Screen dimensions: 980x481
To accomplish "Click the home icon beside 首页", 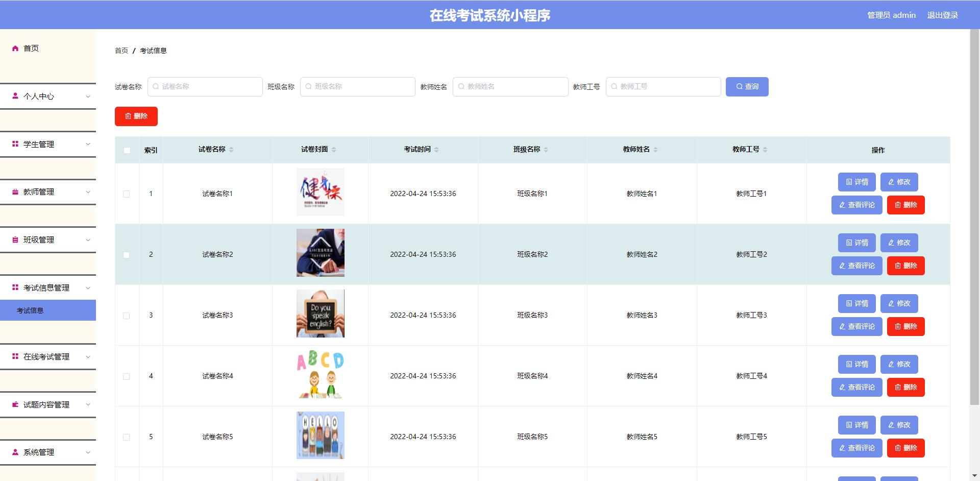I will pyautogui.click(x=14, y=48).
